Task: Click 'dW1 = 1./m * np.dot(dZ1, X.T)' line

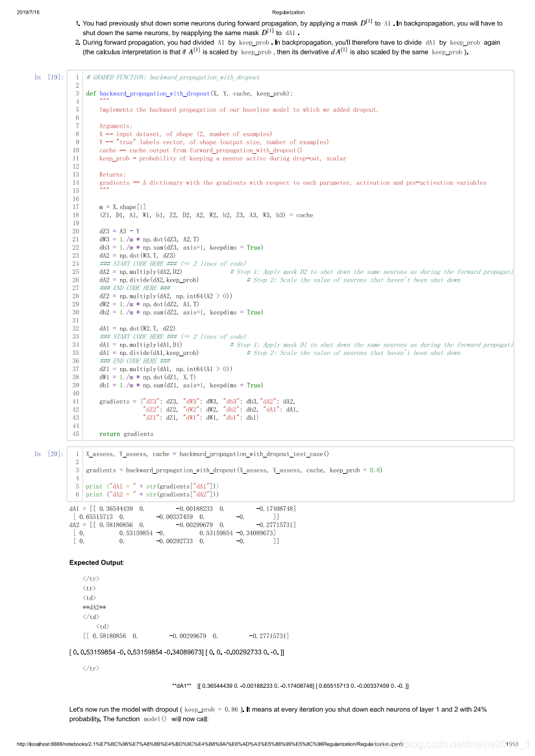Action: [x=147, y=378]
